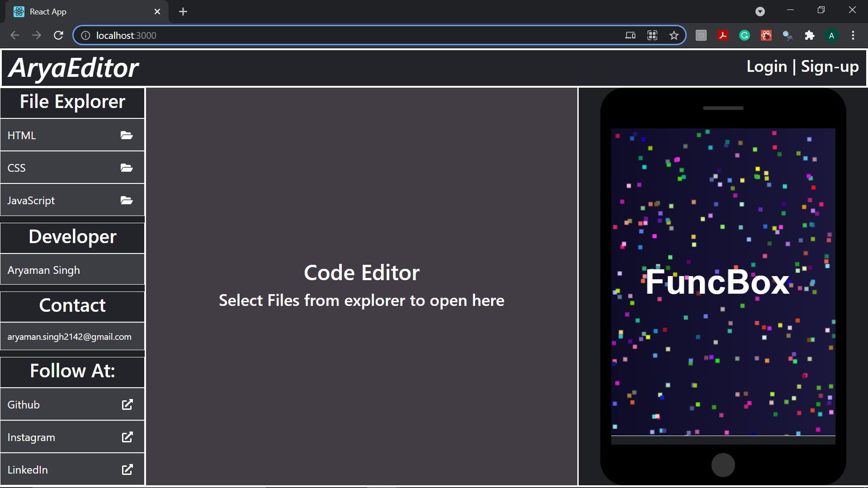View site information icon
868x488 pixels.
point(85,35)
